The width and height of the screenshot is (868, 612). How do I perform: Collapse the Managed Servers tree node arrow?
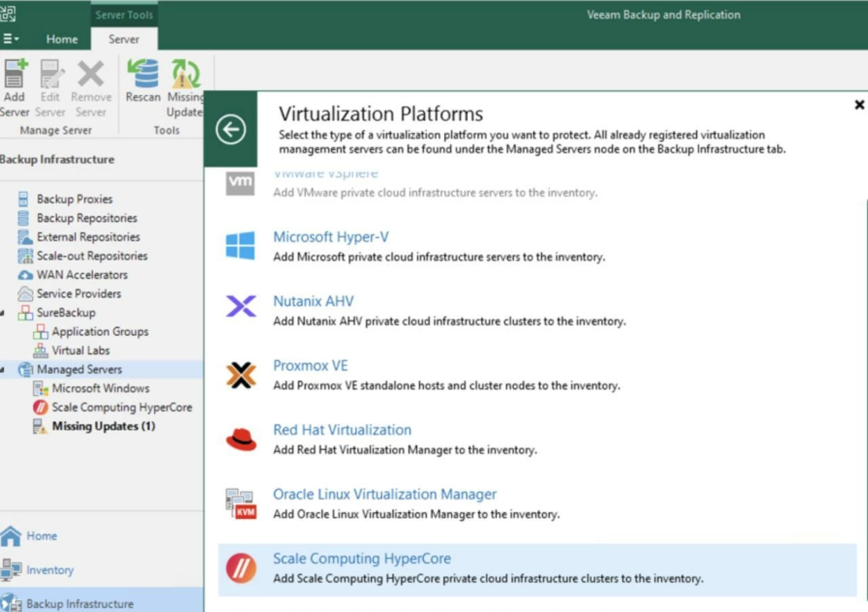click(2, 370)
